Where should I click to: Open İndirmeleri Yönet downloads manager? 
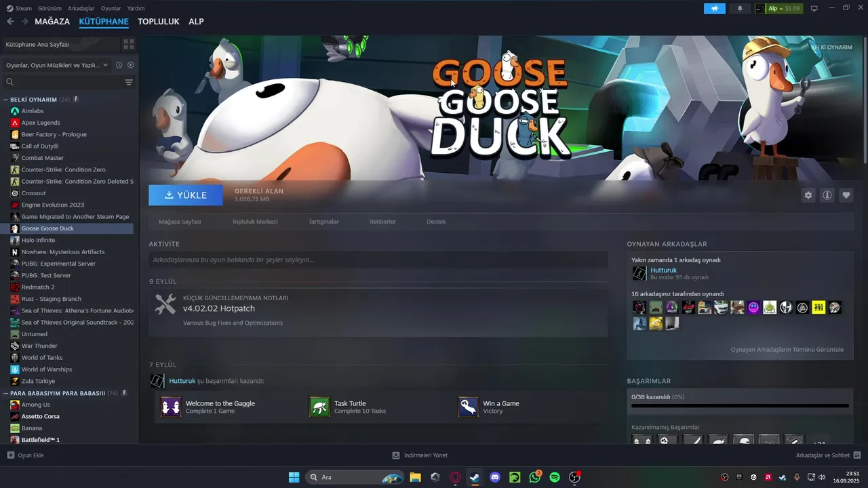(x=420, y=455)
